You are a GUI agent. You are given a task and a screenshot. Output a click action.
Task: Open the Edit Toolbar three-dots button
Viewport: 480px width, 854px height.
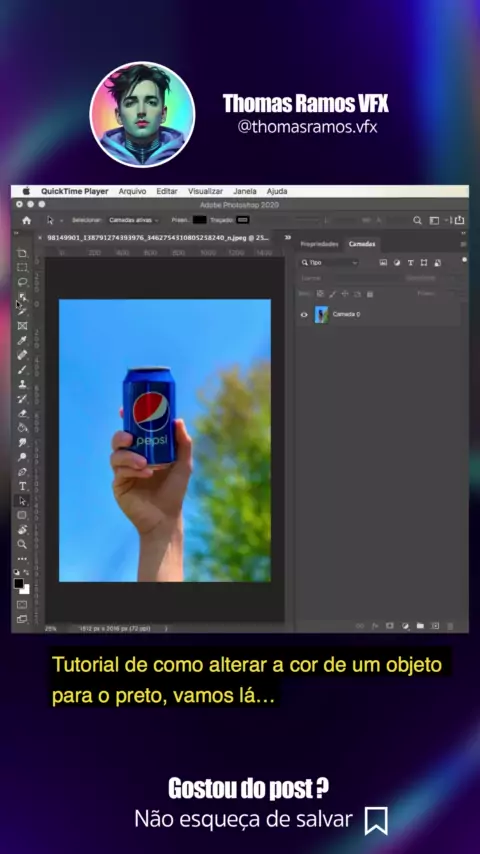click(x=22, y=559)
